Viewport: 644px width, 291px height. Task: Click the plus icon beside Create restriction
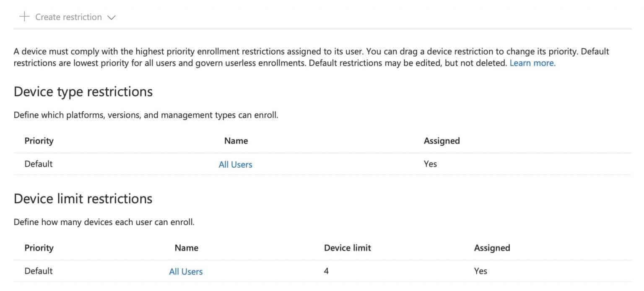point(24,16)
